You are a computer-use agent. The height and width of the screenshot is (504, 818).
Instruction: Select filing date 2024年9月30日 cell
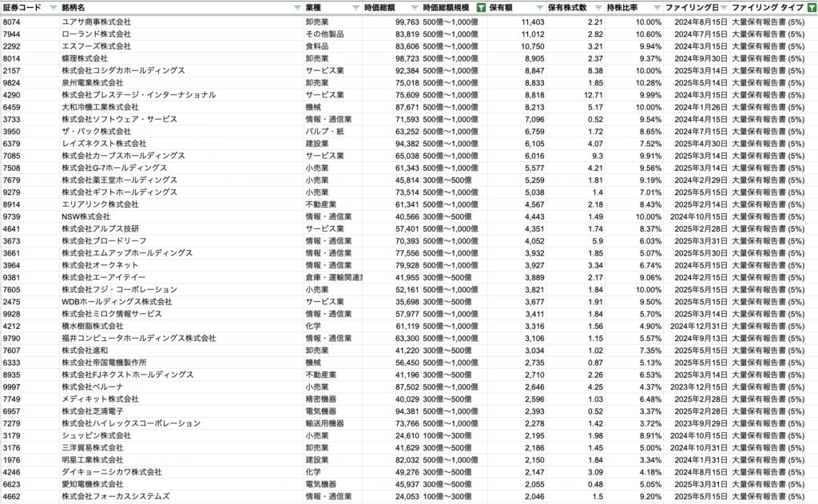(697, 58)
